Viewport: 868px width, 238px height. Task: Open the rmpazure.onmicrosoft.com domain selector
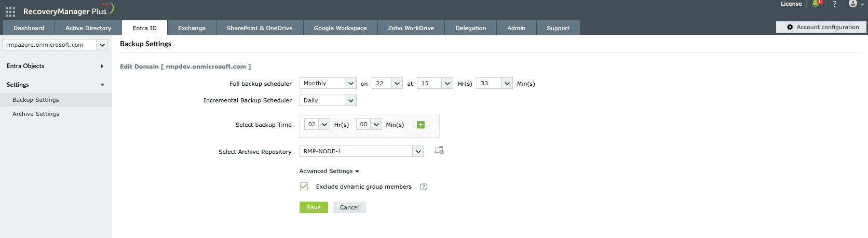(55, 45)
